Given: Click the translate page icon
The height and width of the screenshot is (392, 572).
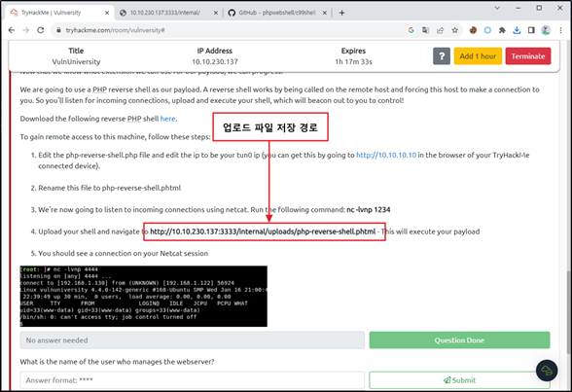Looking at the screenshot, I should tap(426, 30).
